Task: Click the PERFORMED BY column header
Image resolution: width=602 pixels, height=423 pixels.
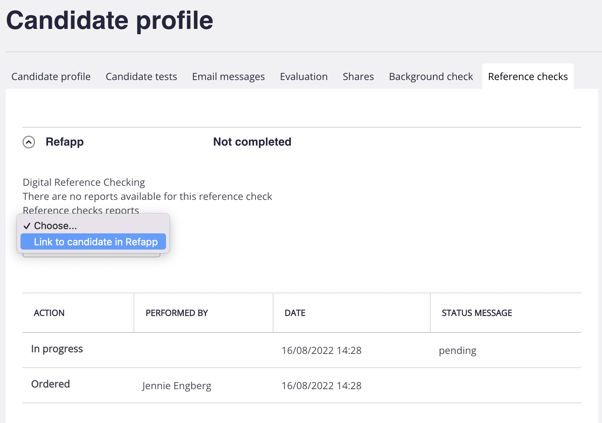Action: pyautogui.click(x=177, y=313)
